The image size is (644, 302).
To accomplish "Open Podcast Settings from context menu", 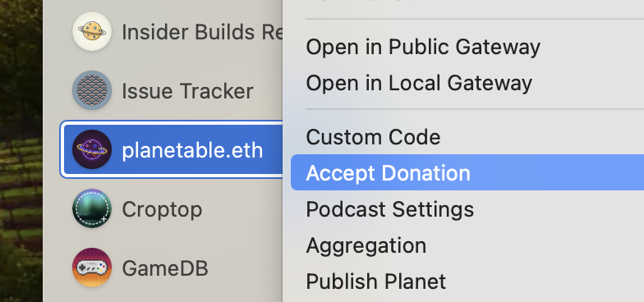I will tap(389, 209).
